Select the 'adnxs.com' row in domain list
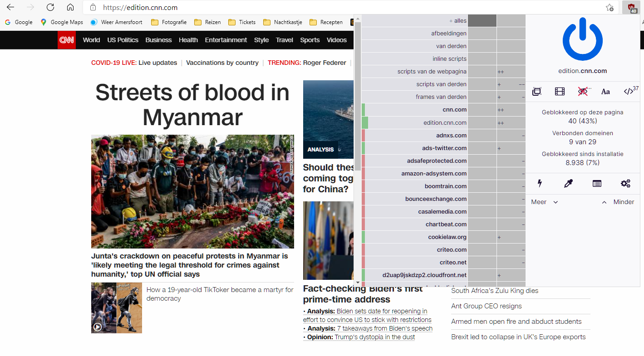 (x=414, y=136)
